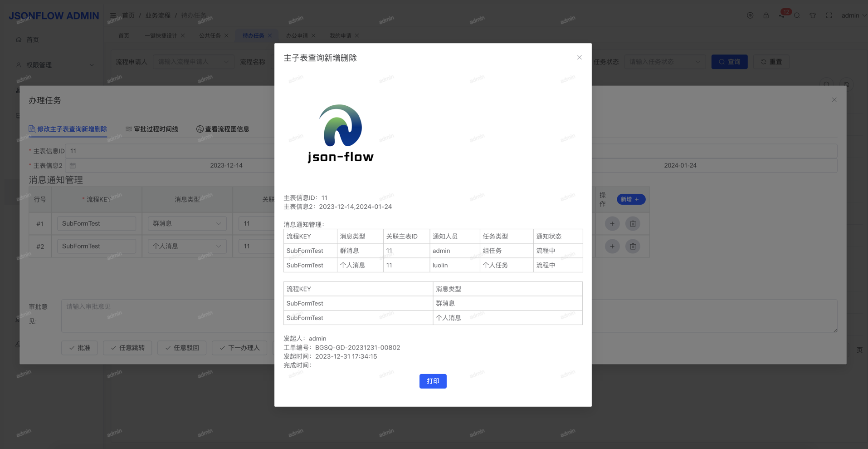Screen dimensions: 868x449
Task: Click the header search magnifier icon
Action: click(x=797, y=15)
